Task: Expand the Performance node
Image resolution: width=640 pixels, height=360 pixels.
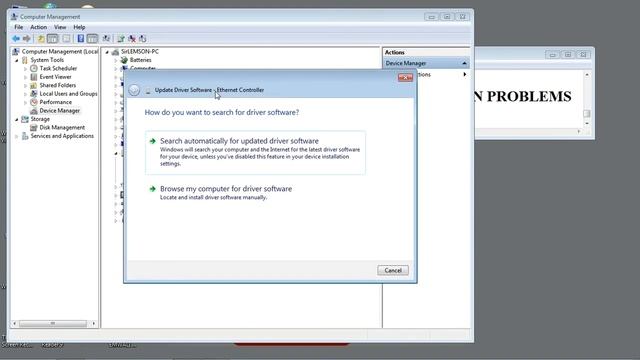Action: click(26, 102)
